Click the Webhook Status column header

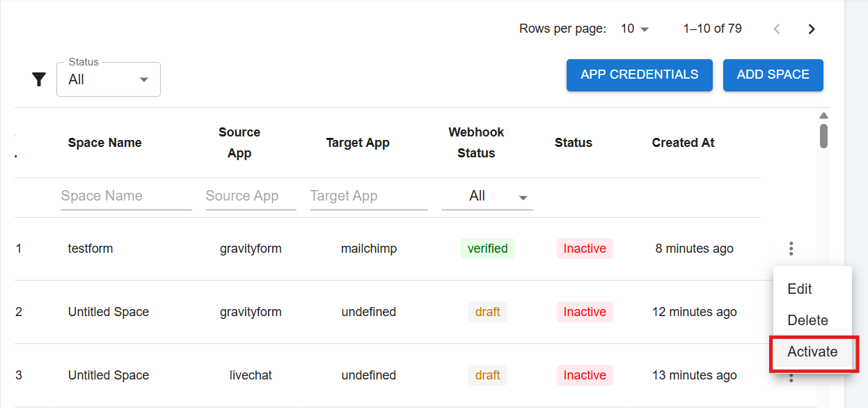tap(476, 143)
